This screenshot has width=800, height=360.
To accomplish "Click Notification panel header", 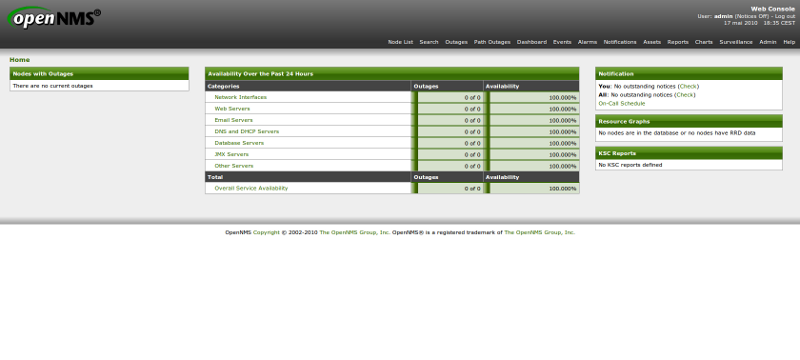I will tap(689, 73).
